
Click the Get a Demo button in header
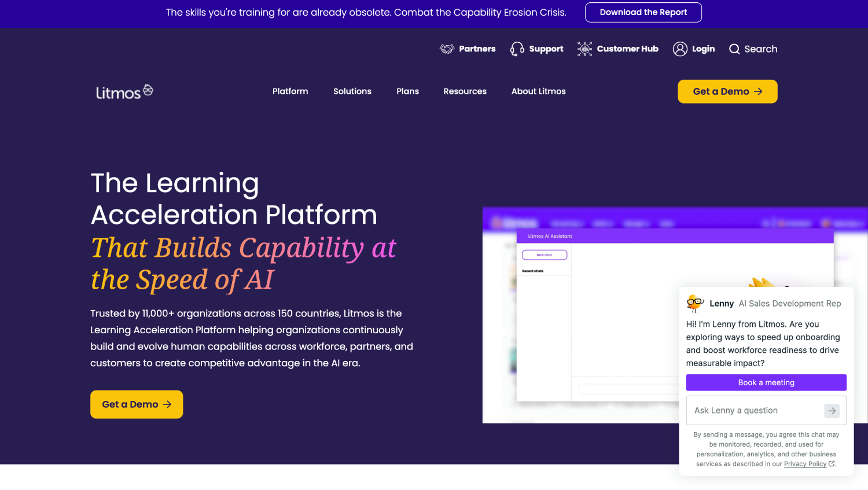click(727, 91)
